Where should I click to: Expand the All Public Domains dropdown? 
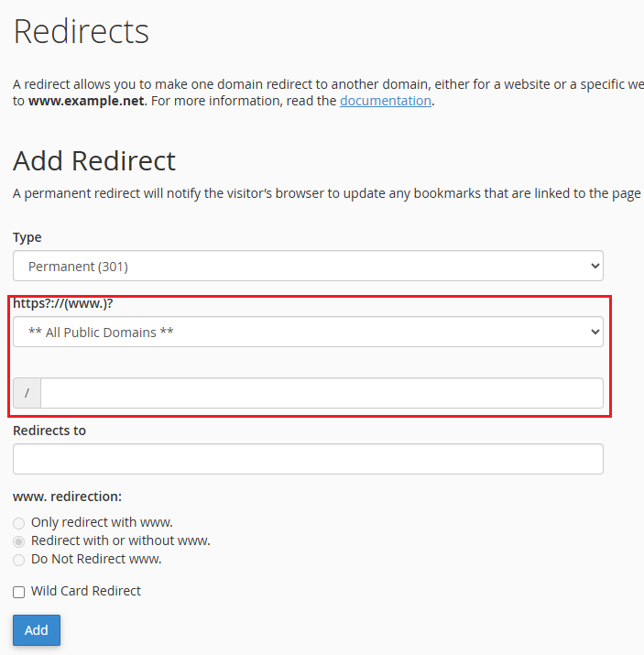point(308,332)
